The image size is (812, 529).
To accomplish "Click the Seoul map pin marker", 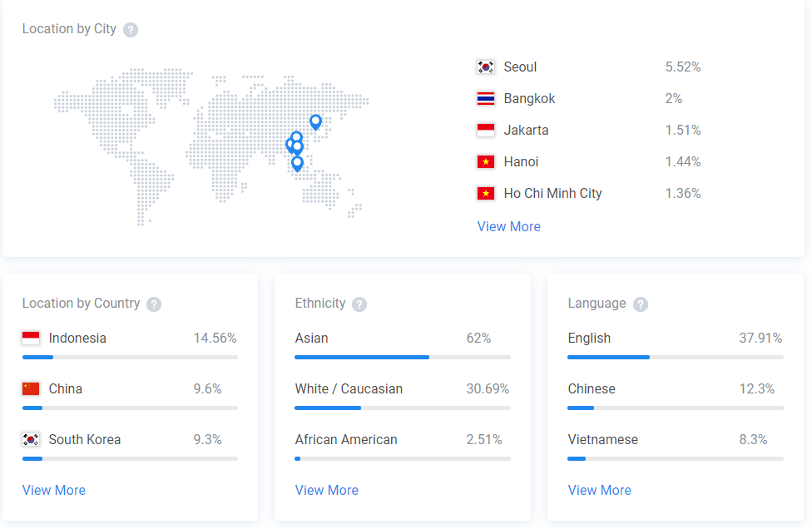I will point(315,122).
